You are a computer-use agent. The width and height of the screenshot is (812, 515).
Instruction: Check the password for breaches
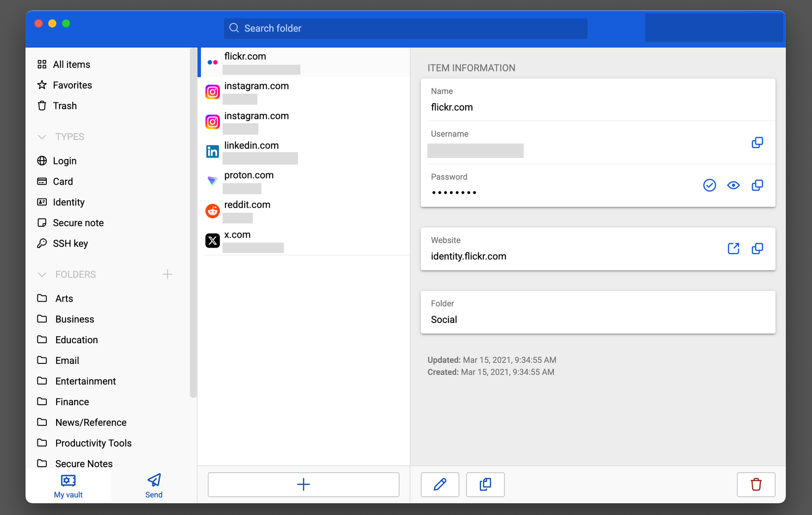[x=710, y=185]
